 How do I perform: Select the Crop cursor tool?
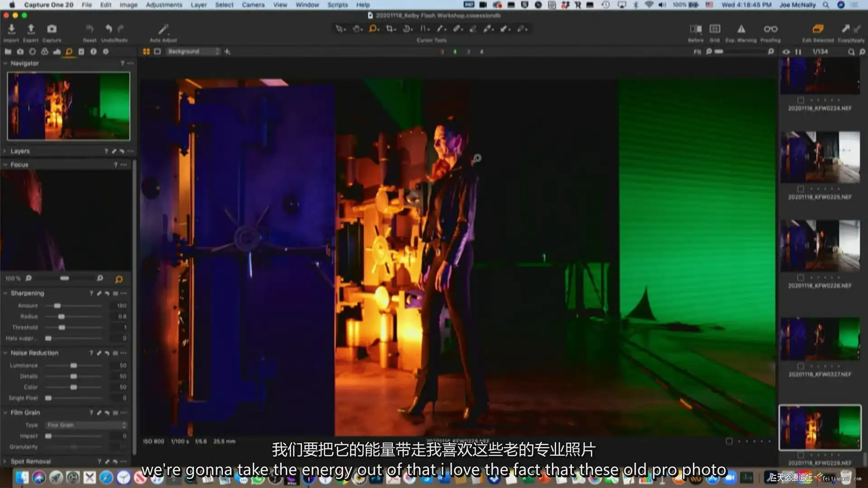pos(390,29)
